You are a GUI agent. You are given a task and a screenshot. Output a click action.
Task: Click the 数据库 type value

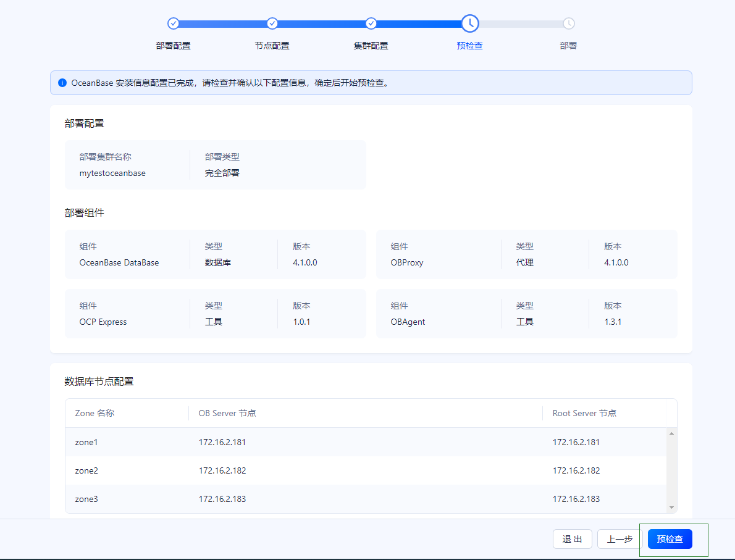click(x=218, y=262)
